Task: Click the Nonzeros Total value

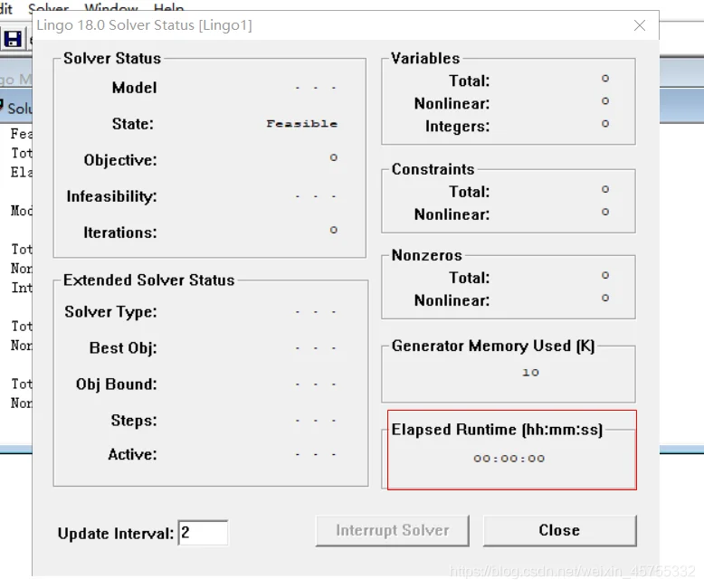Action: (x=604, y=275)
